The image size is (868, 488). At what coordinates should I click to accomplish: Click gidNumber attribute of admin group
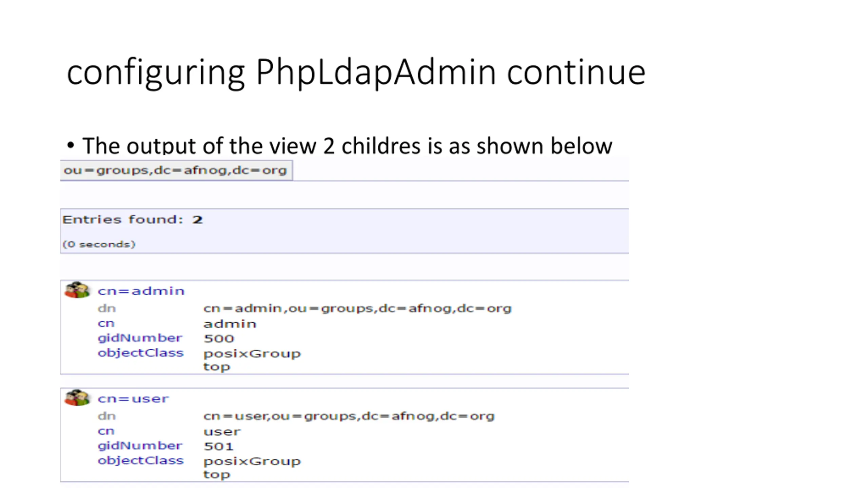pos(140,338)
